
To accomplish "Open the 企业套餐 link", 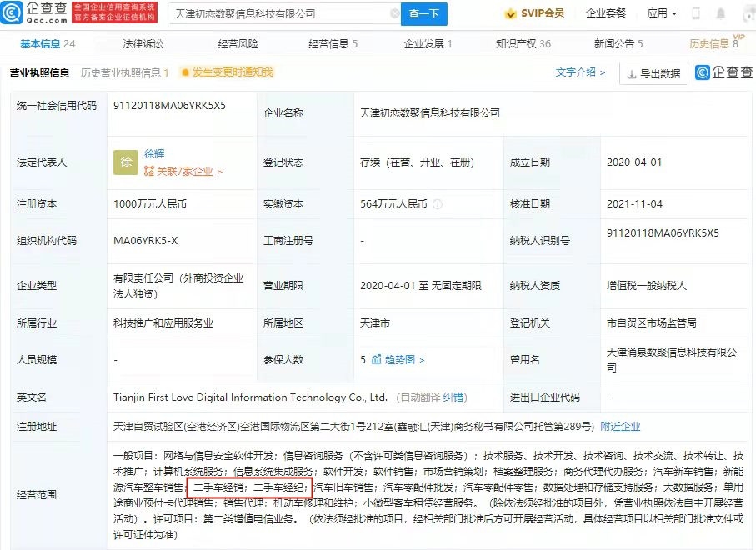I will [606, 13].
